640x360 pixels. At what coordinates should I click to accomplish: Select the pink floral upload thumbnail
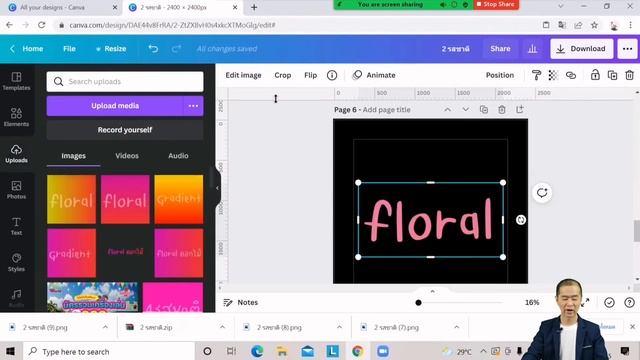coord(125,200)
